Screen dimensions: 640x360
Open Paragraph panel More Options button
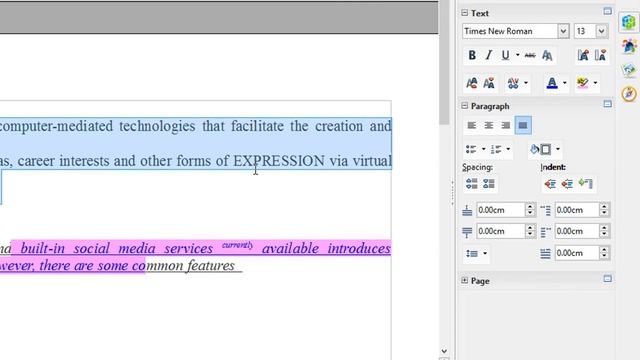[x=607, y=104]
